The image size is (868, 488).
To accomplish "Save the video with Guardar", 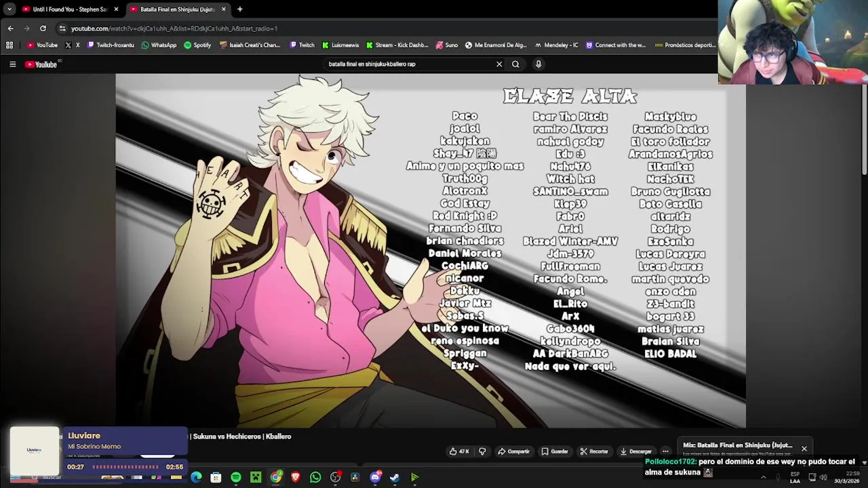I will click(555, 451).
